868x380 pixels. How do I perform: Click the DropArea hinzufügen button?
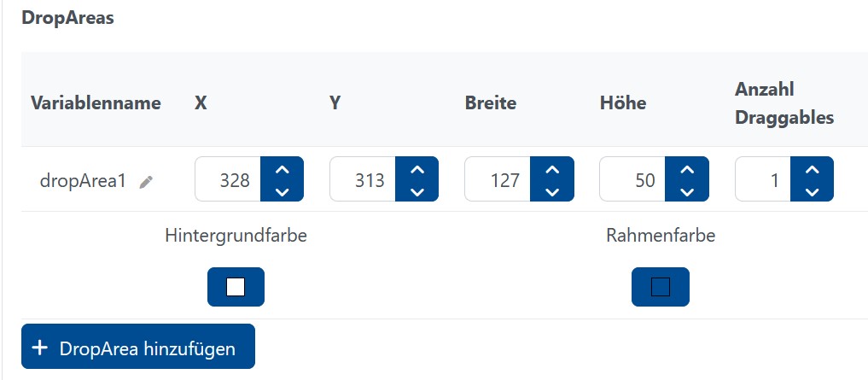point(138,347)
